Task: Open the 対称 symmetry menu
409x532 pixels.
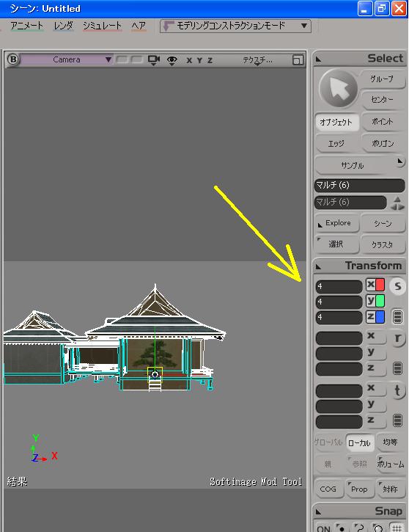Action: (390, 489)
